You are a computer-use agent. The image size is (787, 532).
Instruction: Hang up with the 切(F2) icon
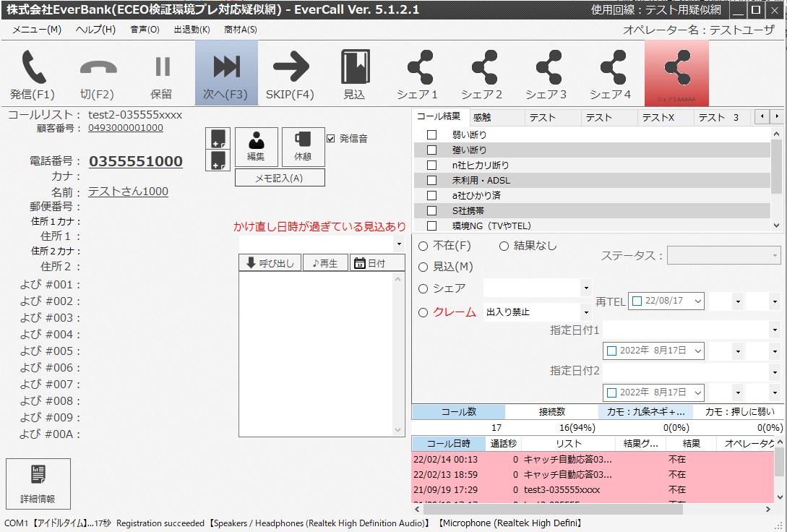(x=98, y=68)
